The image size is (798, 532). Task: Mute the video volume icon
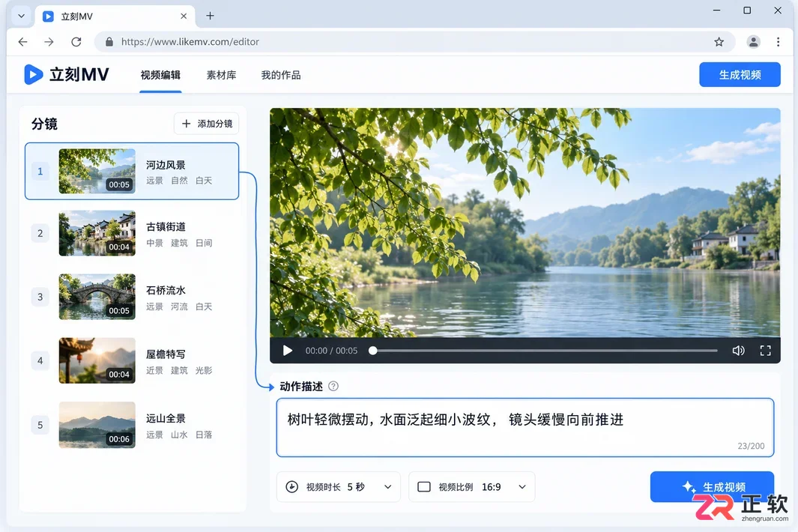(x=738, y=351)
